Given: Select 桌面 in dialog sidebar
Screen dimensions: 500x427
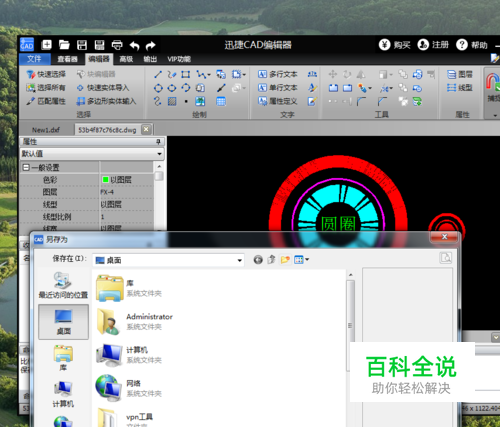Looking at the screenshot, I should click(x=63, y=322).
